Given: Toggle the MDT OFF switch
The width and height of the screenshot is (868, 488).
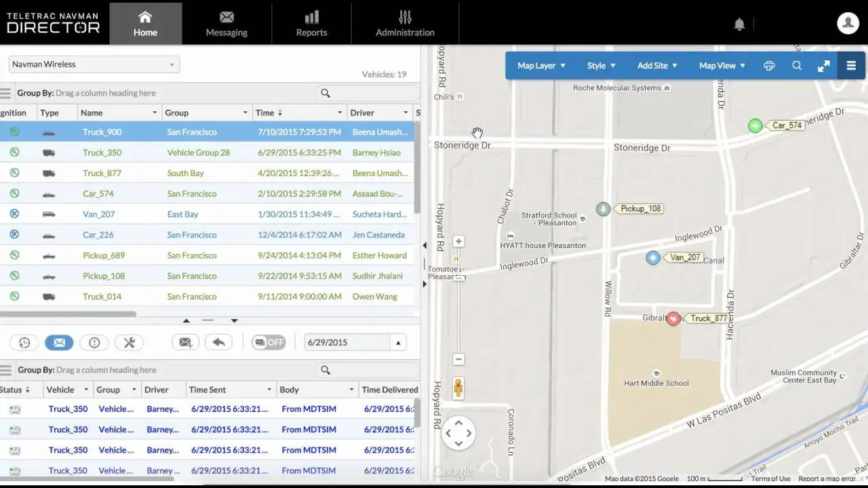Looking at the screenshot, I should [x=269, y=342].
